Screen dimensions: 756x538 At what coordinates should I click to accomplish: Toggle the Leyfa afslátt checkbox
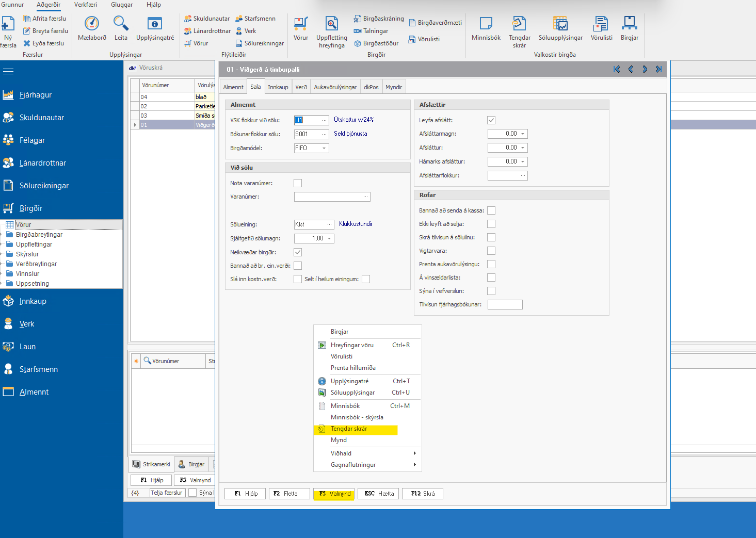(491, 120)
